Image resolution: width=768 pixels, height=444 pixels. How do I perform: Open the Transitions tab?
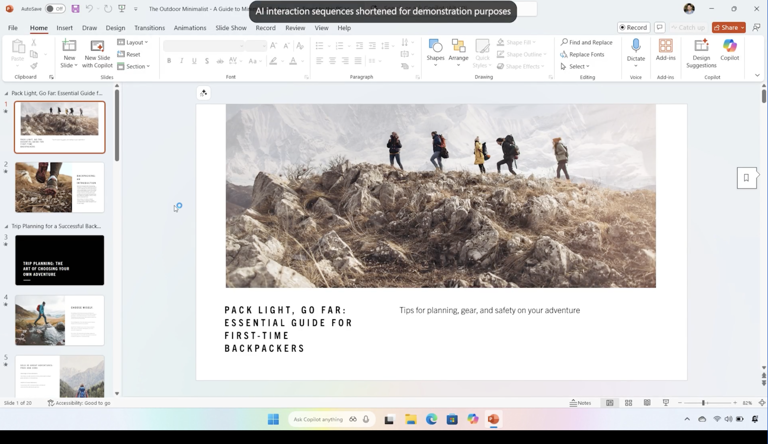click(149, 28)
